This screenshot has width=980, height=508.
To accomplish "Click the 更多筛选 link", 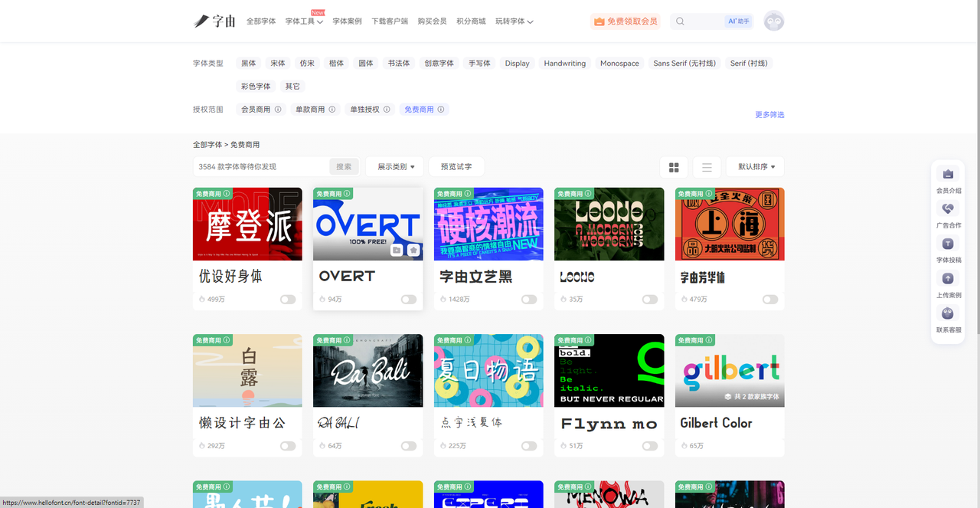I will pyautogui.click(x=769, y=115).
